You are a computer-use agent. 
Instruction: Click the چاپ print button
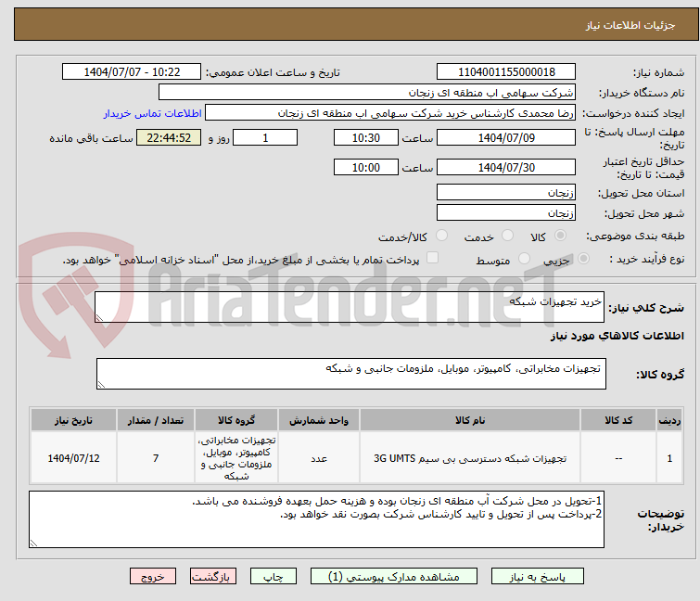click(274, 577)
